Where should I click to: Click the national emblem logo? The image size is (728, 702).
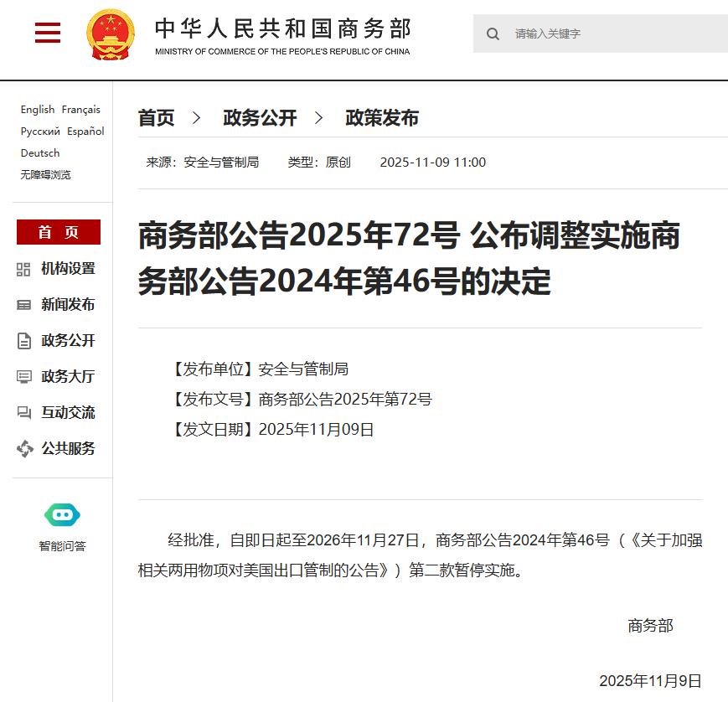tap(111, 34)
